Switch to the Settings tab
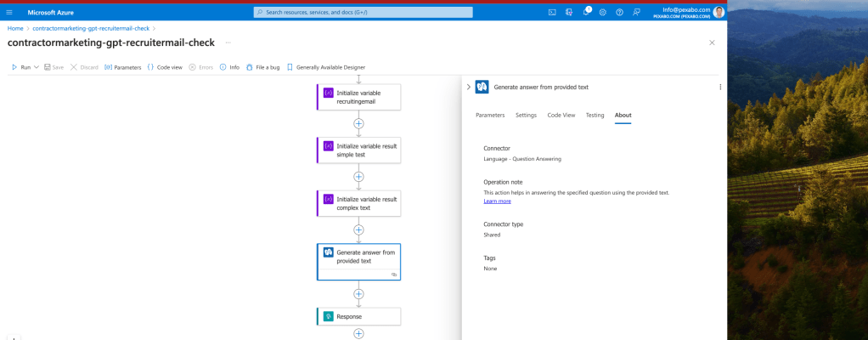 [x=526, y=116]
